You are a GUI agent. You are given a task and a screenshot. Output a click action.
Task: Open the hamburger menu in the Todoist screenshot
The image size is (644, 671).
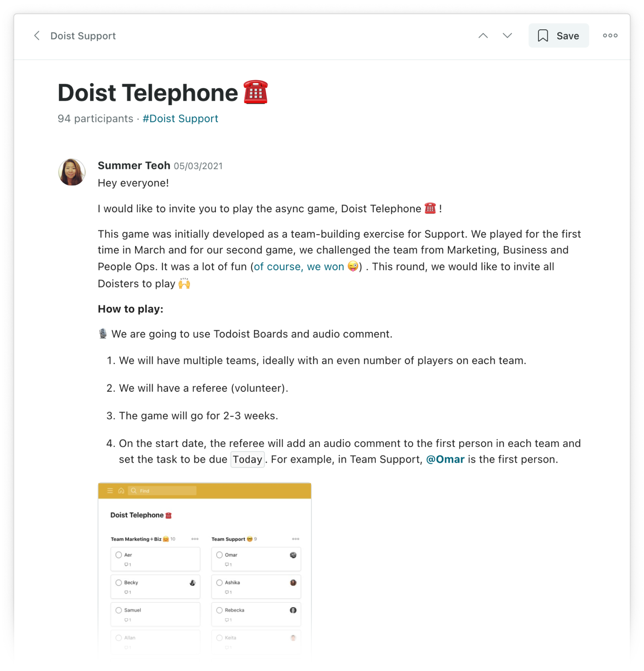[x=110, y=491]
